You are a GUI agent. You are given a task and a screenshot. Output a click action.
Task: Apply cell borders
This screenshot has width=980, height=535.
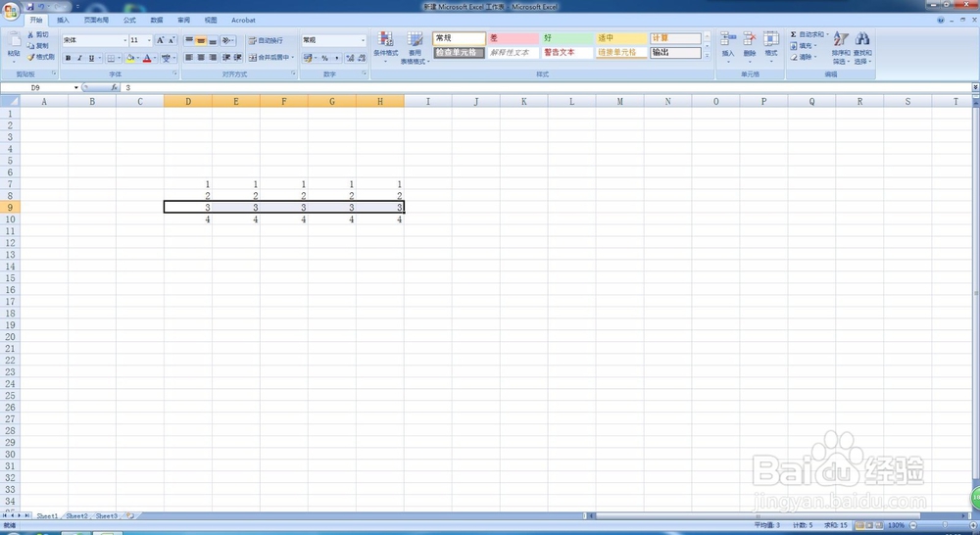(x=111, y=58)
